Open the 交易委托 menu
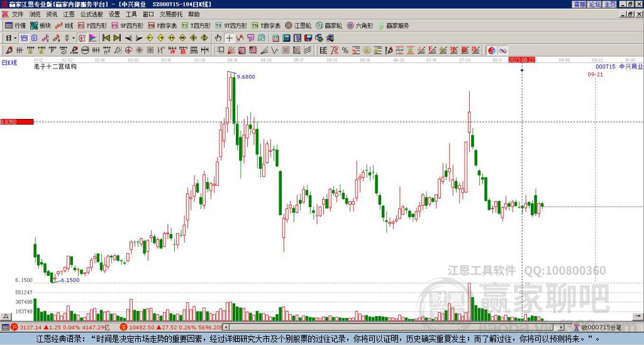644x345 pixels. coord(171,14)
